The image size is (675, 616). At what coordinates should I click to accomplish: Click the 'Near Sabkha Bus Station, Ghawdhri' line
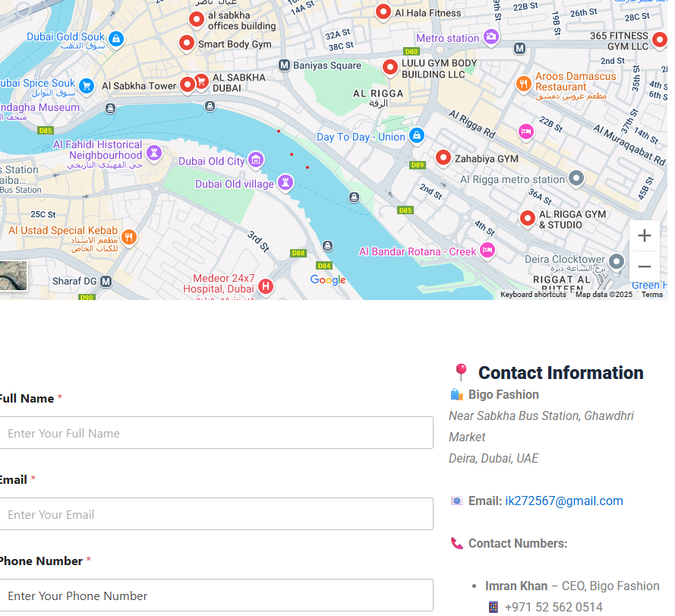point(541,415)
